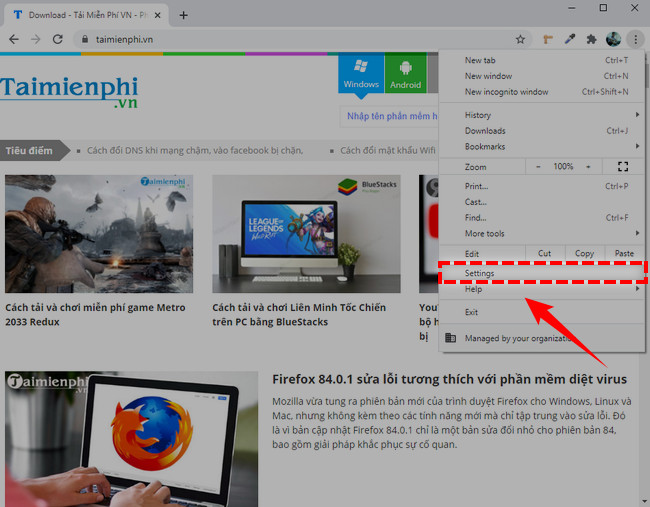
Task: Click the 100% zoom level value
Action: pyautogui.click(x=563, y=167)
